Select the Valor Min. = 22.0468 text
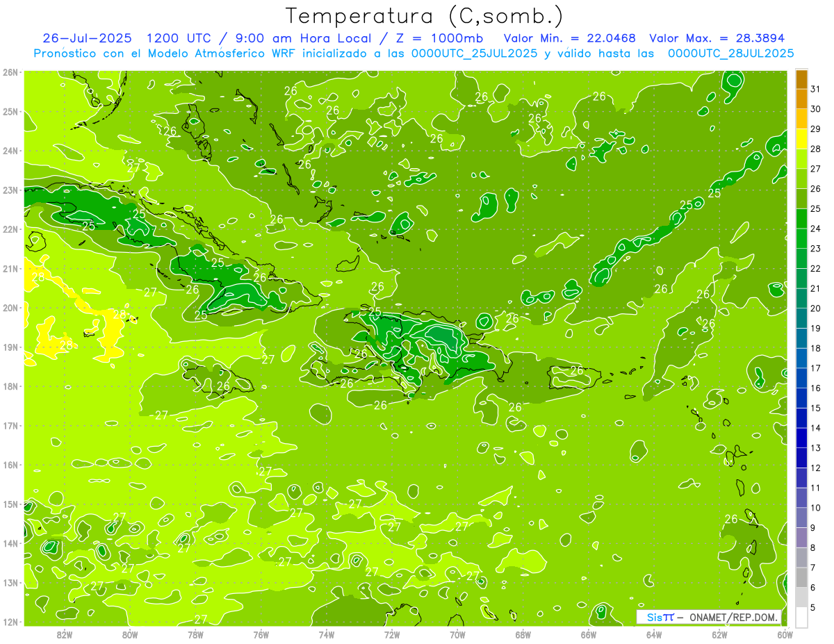 (x=570, y=38)
